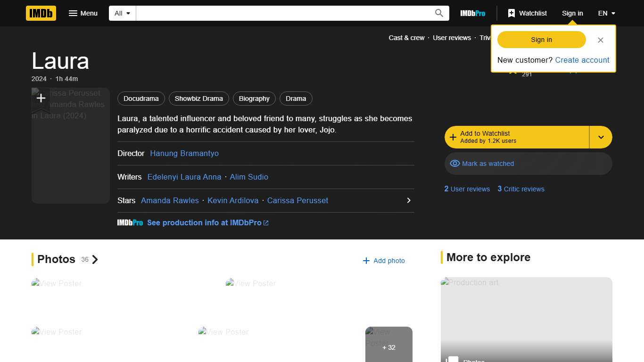Expand the EN language selector
Image resolution: width=644 pixels, height=362 pixels.
(606, 13)
